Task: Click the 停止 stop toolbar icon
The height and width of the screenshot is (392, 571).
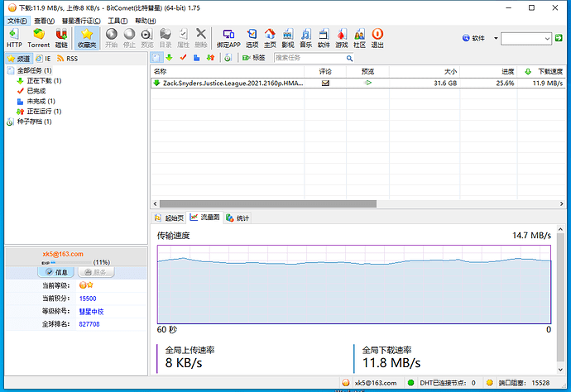Action: tap(129, 38)
